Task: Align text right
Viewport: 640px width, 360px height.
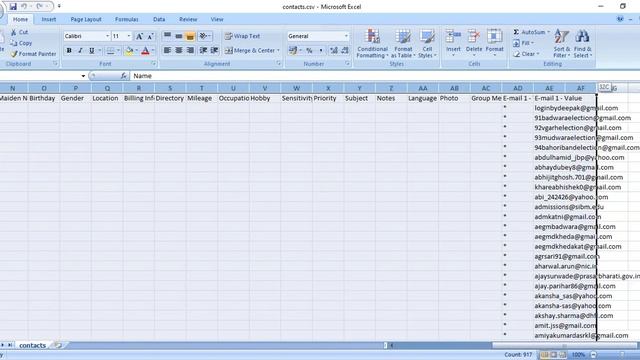Action: coord(190,50)
